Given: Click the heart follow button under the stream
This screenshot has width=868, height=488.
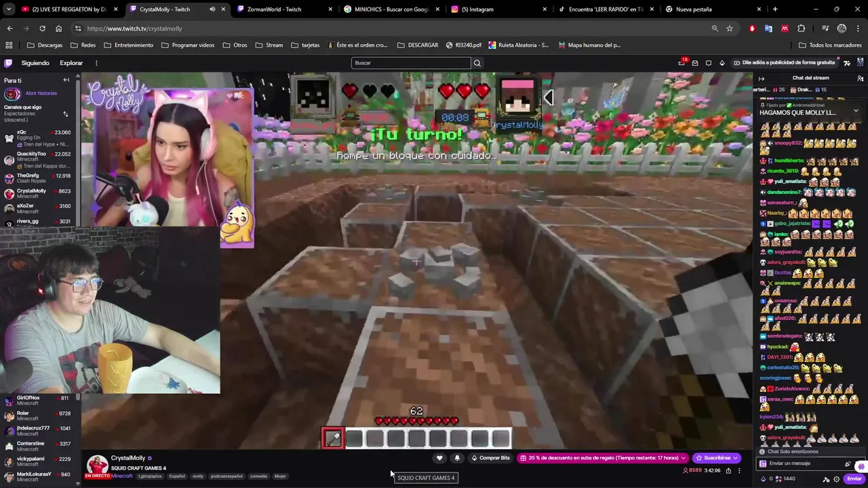Looking at the screenshot, I should pyautogui.click(x=439, y=458).
